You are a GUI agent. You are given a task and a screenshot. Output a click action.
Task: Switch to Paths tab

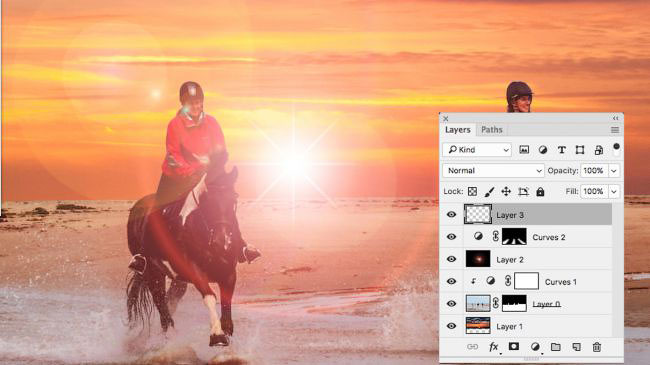492,130
